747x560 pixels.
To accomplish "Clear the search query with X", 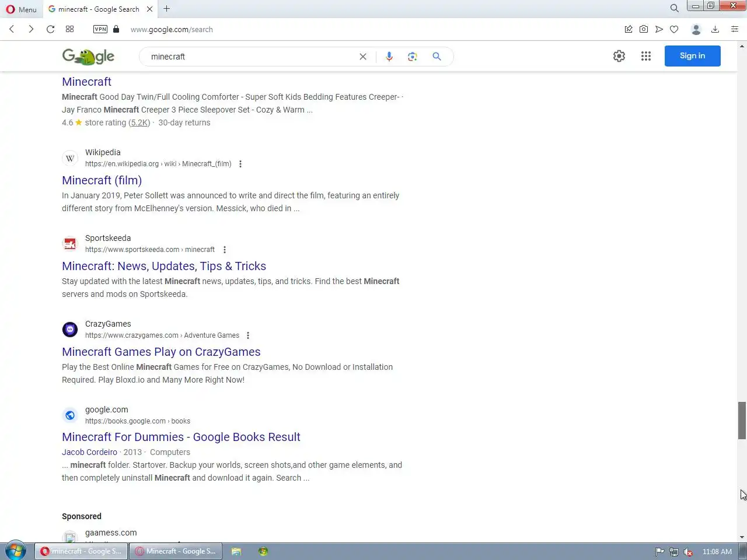I will (x=363, y=57).
